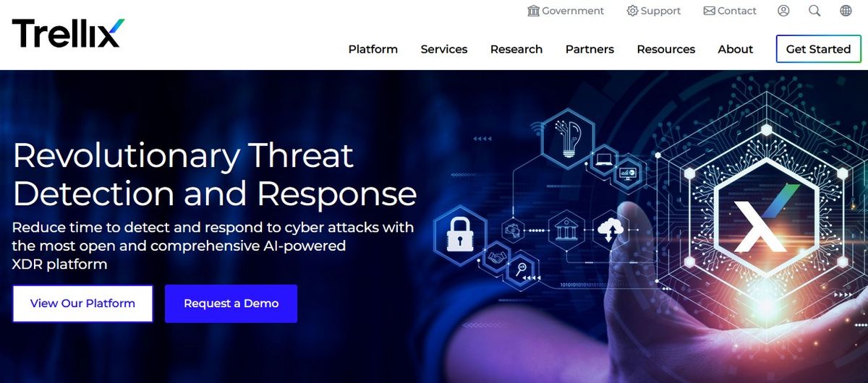This screenshot has width=868, height=383.
Task: Click the Government building icon
Action: pyautogui.click(x=534, y=11)
